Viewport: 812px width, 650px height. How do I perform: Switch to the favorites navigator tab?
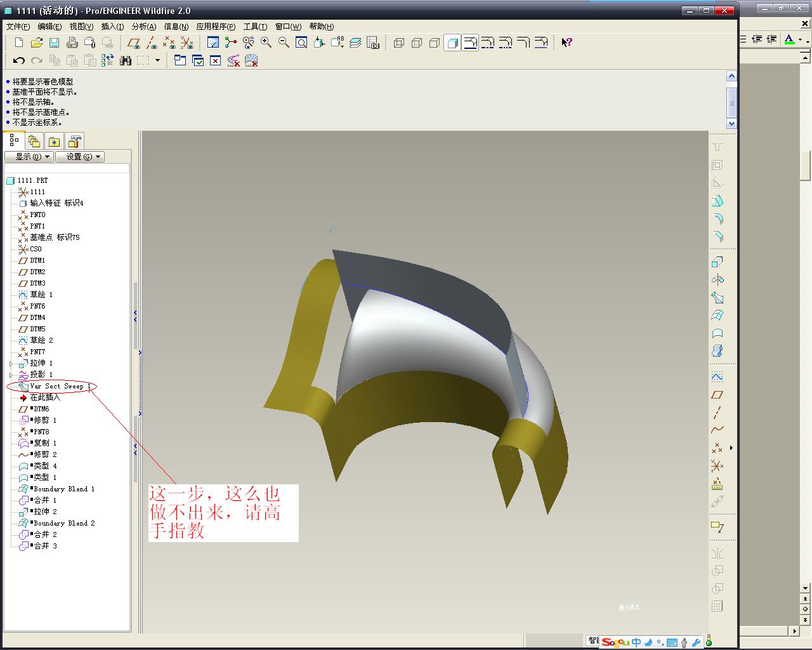[x=55, y=141]
